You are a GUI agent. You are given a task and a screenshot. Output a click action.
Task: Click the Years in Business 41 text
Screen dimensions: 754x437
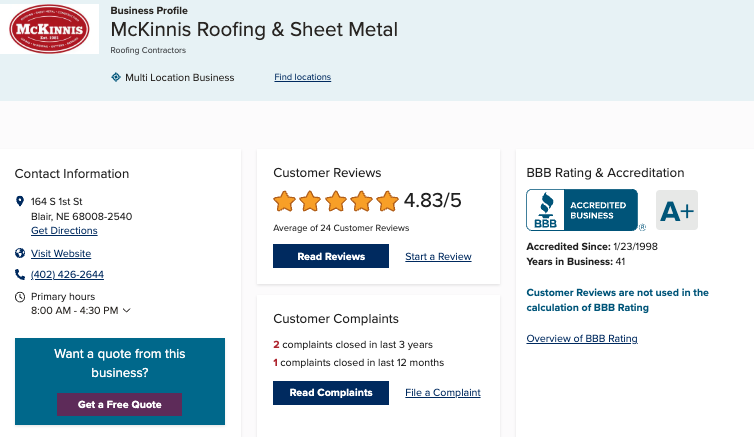click(x=576, y=262)
